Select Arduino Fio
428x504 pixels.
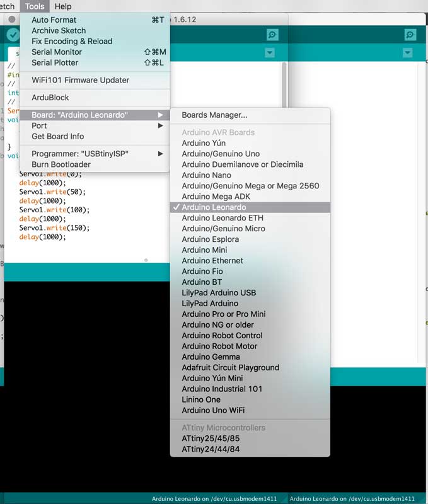point(250,272)
